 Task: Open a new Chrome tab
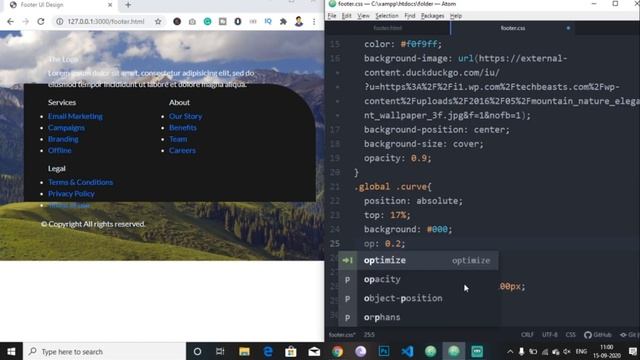coord(128,5)
